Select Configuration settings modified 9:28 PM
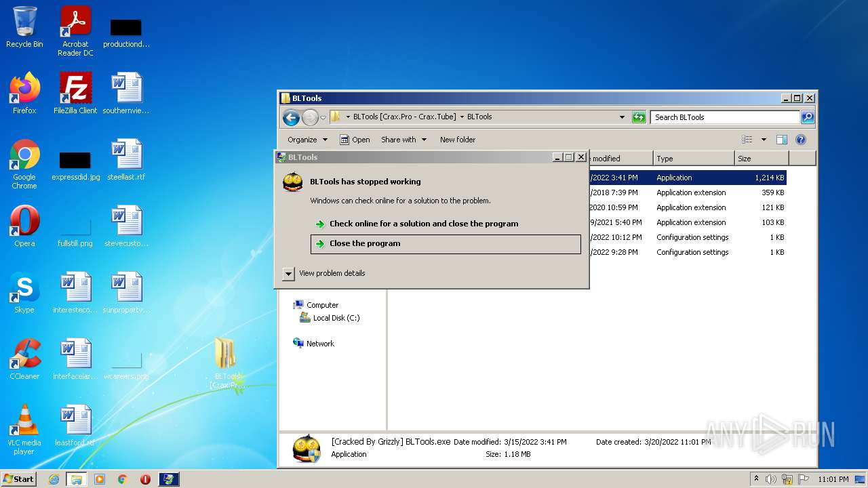This screenshot has width=868, height=488. [687, 252]
